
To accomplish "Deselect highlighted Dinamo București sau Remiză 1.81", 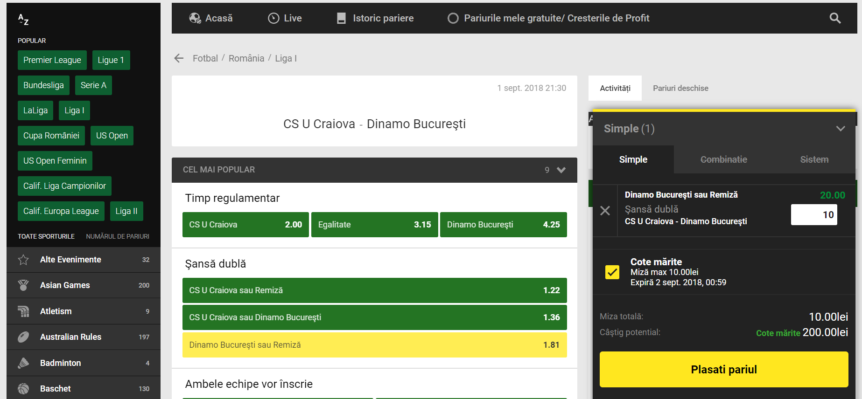I will [x=374, y=345].
